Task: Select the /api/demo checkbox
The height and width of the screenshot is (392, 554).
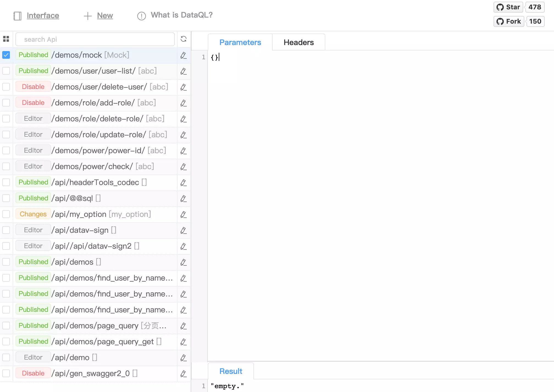Action: click(x=6, y=357)
